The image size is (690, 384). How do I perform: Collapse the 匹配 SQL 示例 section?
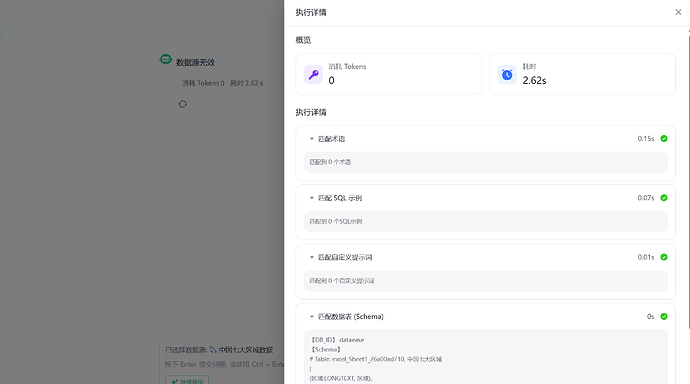(312, 198)
